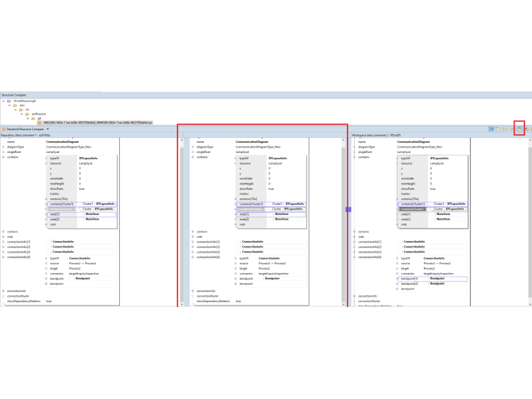Click the first blue compare toolbar icon
532x399 pixels.
491,129
